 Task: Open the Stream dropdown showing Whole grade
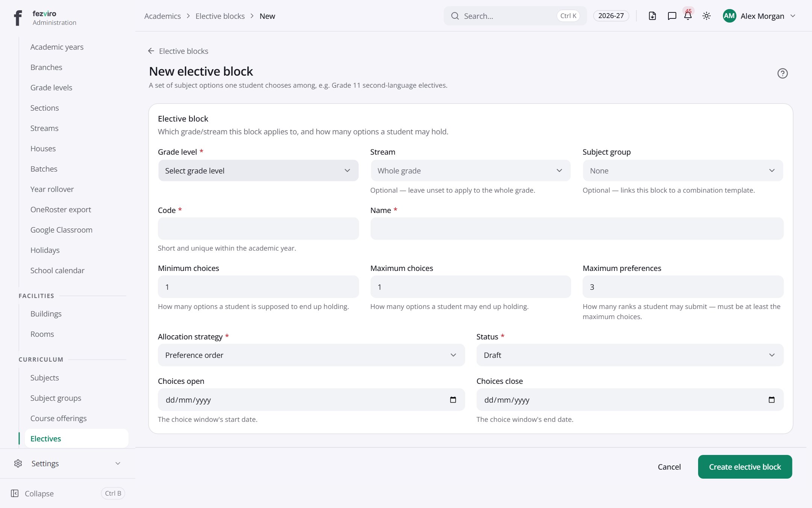coord(471,170)
